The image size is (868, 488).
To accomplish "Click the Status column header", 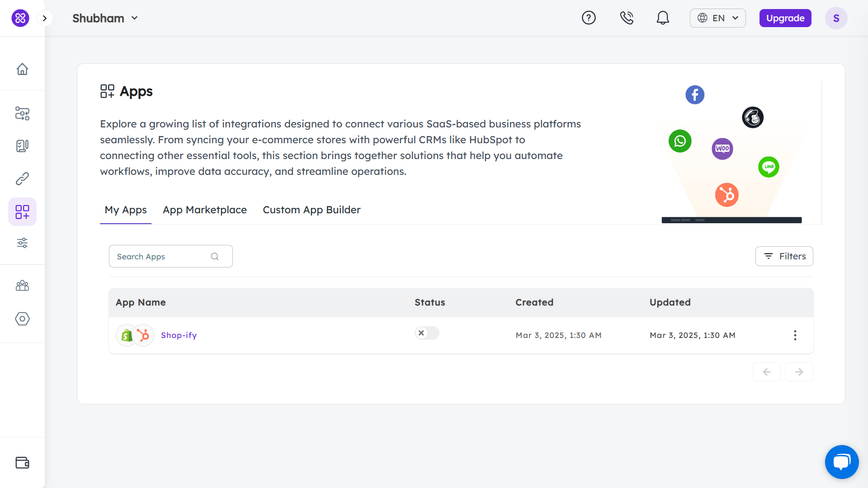I will 429,302.
